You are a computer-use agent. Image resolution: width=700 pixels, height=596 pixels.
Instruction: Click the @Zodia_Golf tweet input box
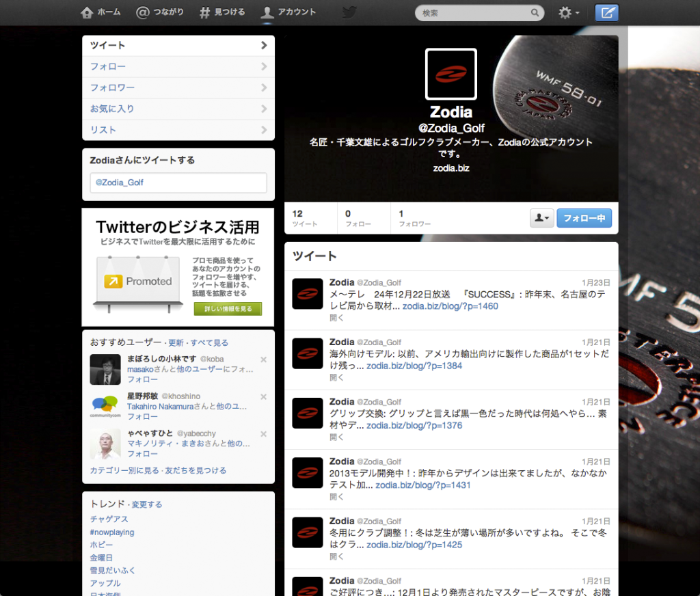(x=178, y=182)
